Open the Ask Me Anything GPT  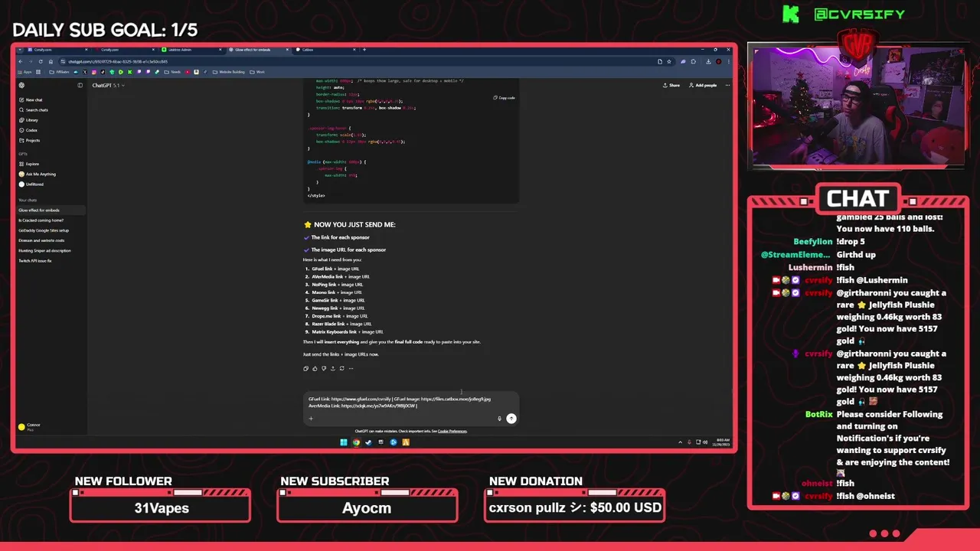pyautogui.click(x=37, y=174)
